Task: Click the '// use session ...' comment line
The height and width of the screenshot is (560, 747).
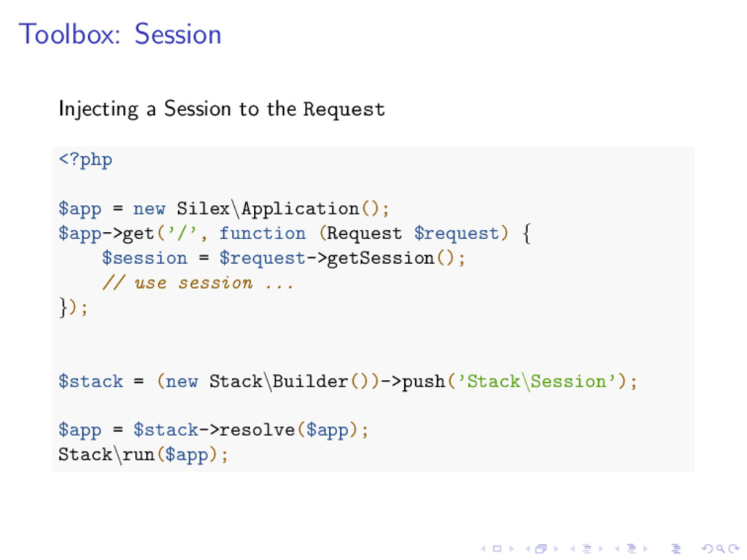Action: coord(198,283)
